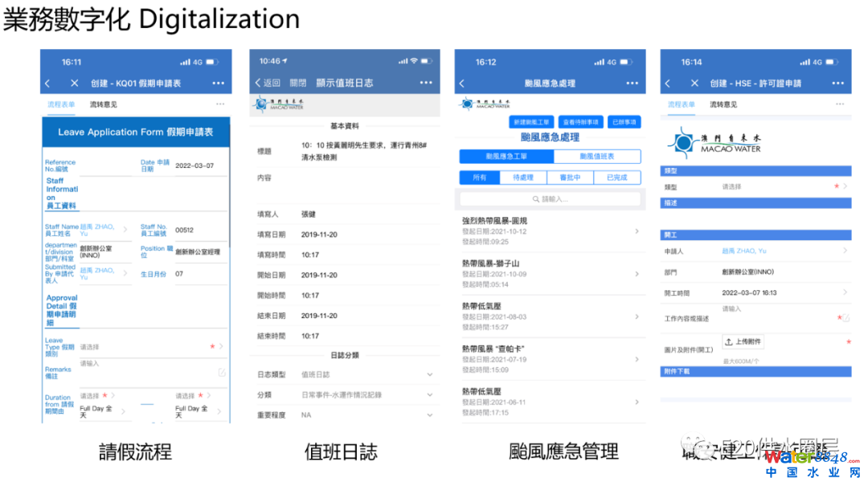Tap the back arrow on the typhoon emergency screen
This screenshot has height=486, width=868.
462,84
